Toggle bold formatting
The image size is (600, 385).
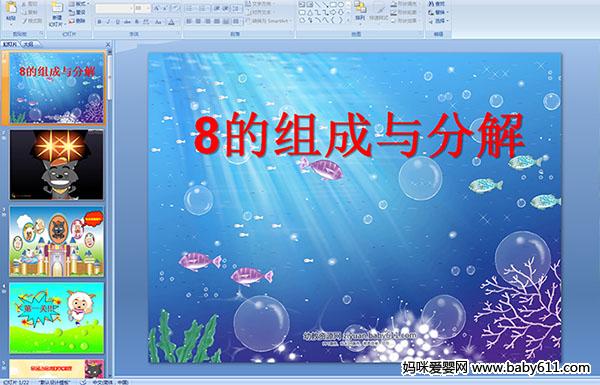point(99,22)
